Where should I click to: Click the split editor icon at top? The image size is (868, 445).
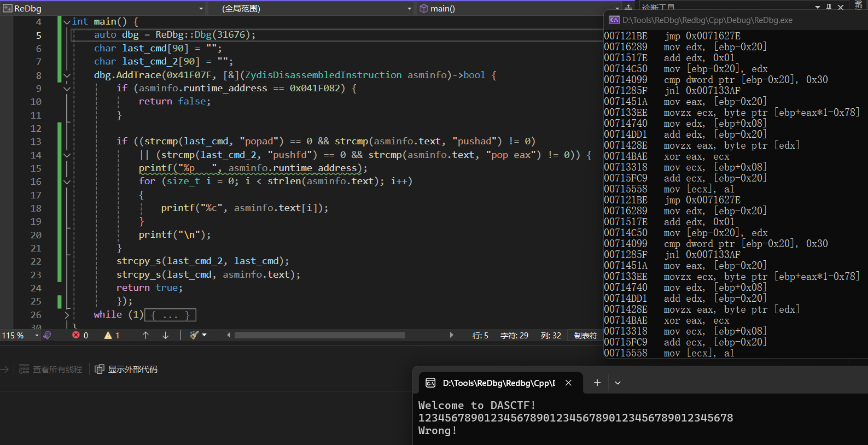[628, 8]
